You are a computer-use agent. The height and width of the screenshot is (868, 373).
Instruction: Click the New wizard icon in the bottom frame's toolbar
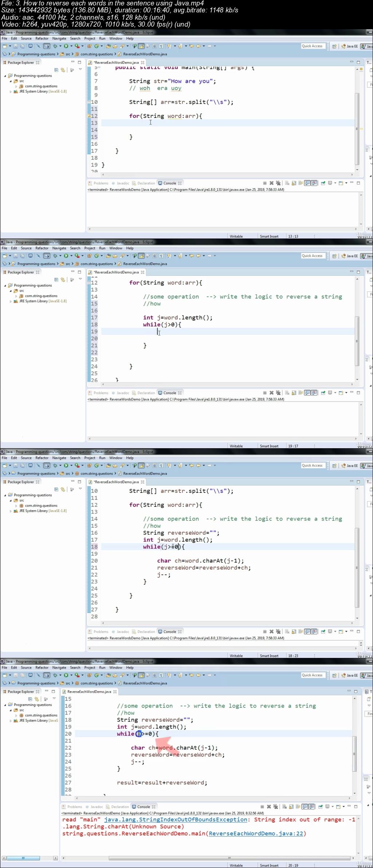[x=5, y=675]
